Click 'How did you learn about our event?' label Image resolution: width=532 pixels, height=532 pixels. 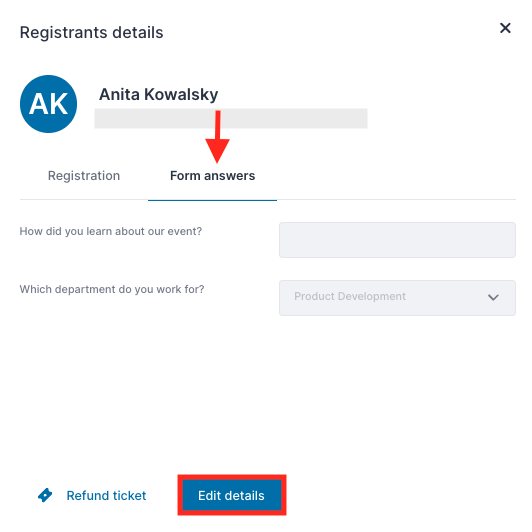111,231
